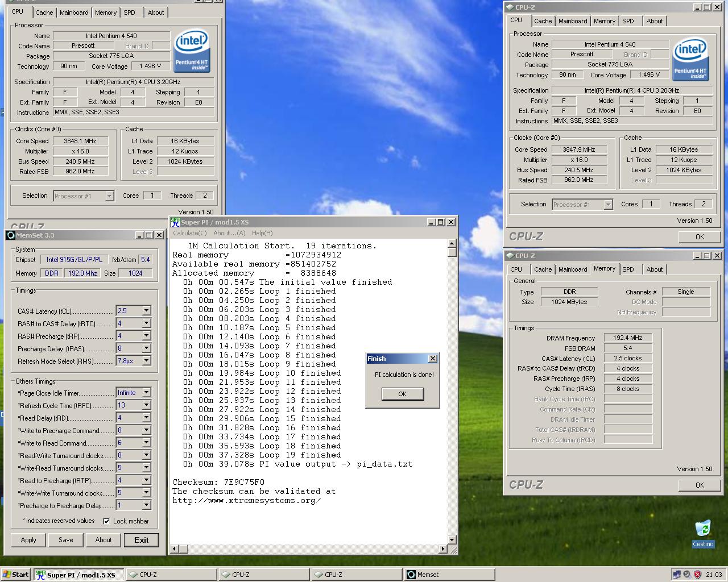
Task: Click the round second system tray icon
Action: [x=686, y=574]
